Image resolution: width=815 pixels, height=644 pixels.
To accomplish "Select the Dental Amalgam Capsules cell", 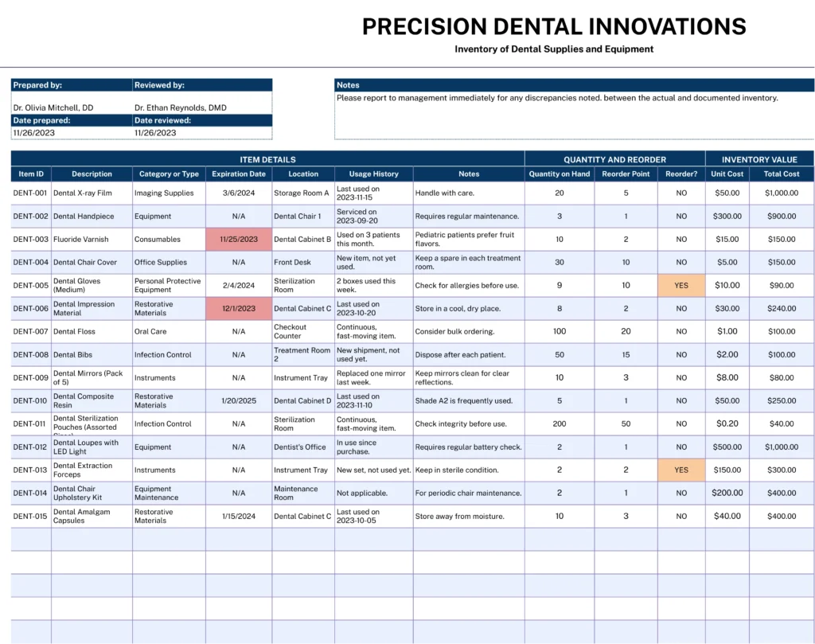I will [92, 516].
